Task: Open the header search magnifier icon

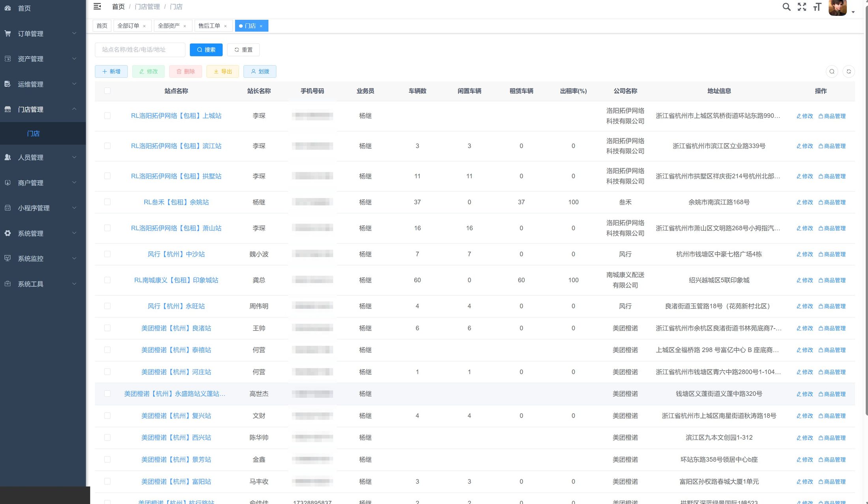Action: pyautogui.click(x=786, y=7)
